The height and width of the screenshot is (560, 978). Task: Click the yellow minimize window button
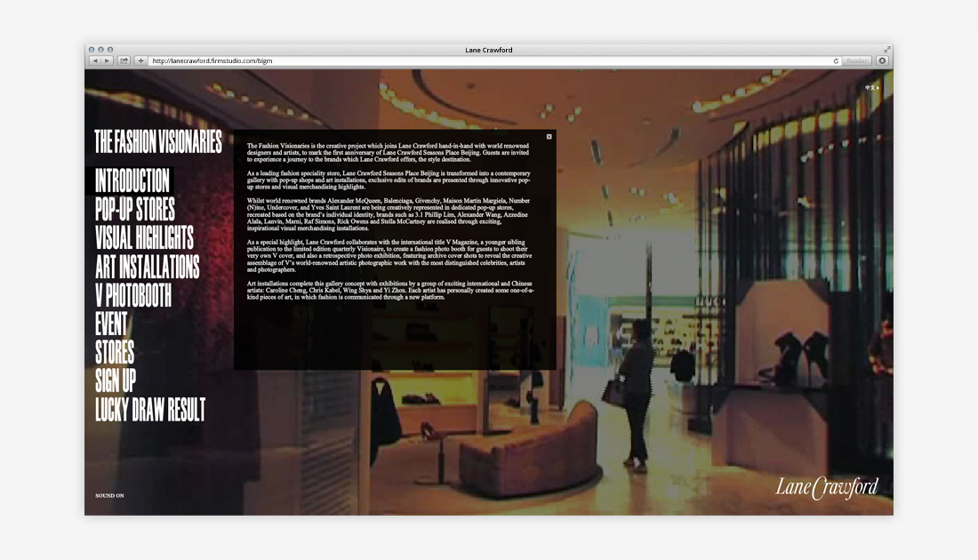pyautogui.click(x=101, y=49)
